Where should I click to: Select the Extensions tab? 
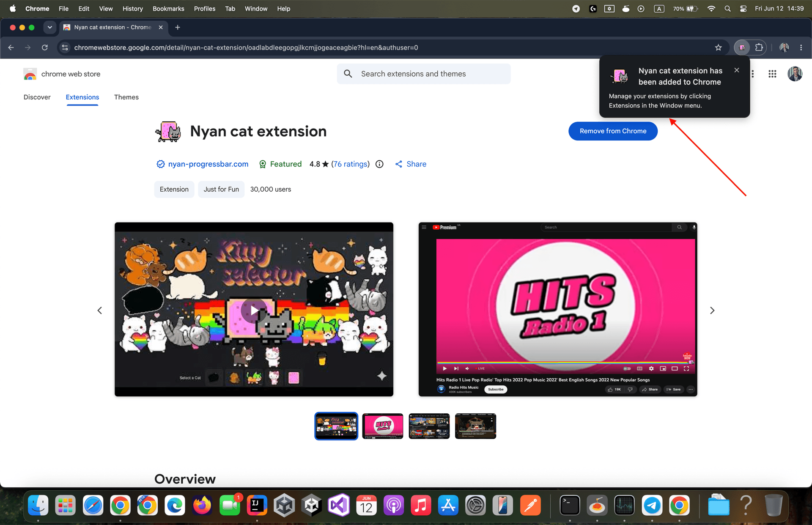(82, 97)
